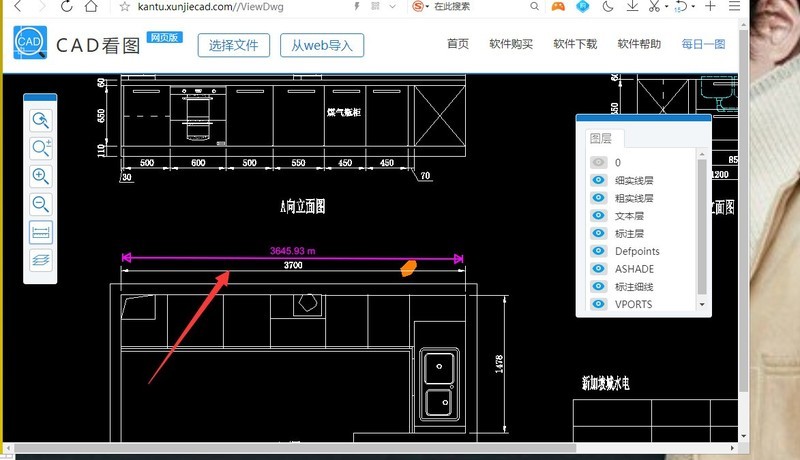Select the zoom window (±) tool
The image size is (800, 460).
tap(41, 149)
